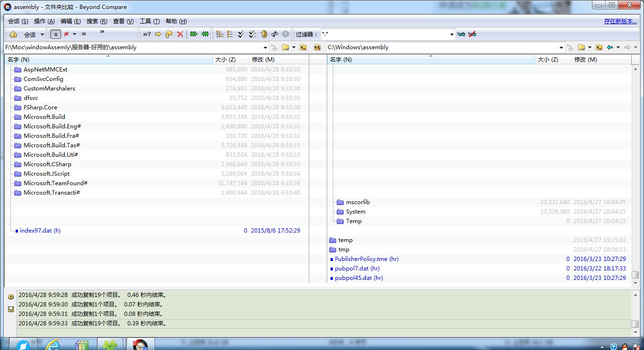Open left path history dropdown
The width and height of the screenshot is (644, 350).
265,47
